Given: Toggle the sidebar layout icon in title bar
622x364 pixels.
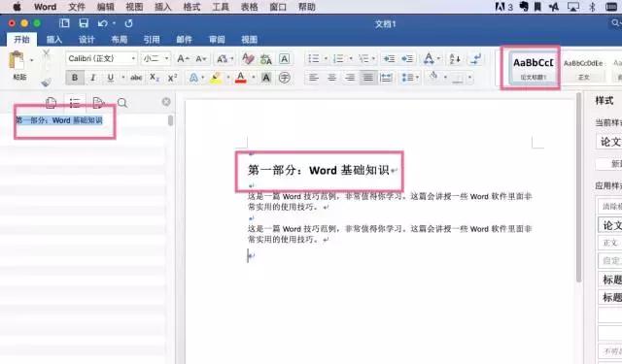Looking at the screenshot, I should 64,23.
